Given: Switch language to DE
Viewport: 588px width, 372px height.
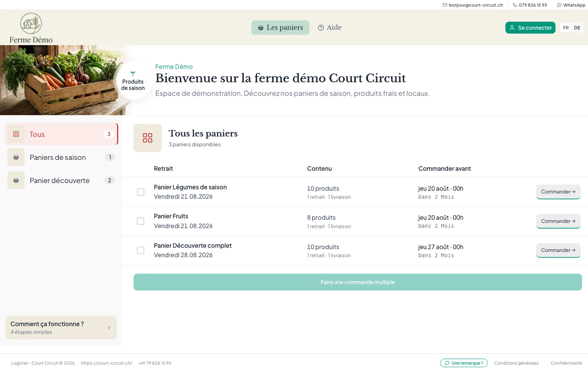Looking at the screenshot, I should 577,28.
